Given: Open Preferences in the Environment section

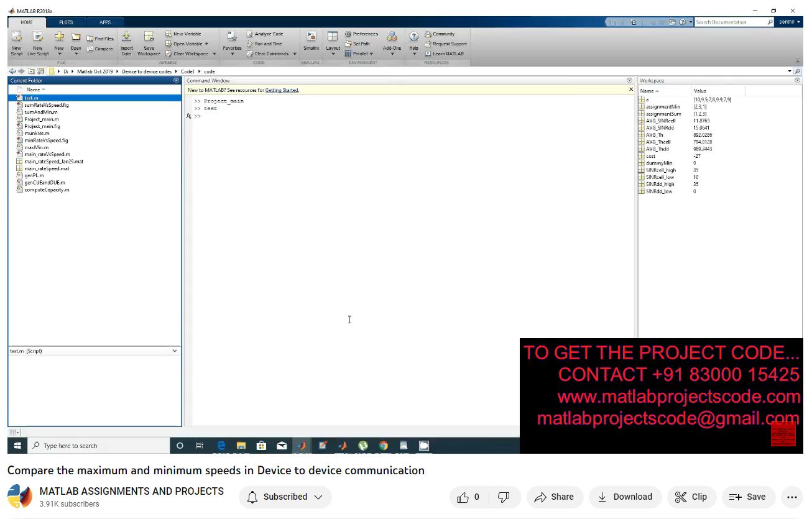Looking at the screenshot, I should pyautogui.click(x=361, y=34).
